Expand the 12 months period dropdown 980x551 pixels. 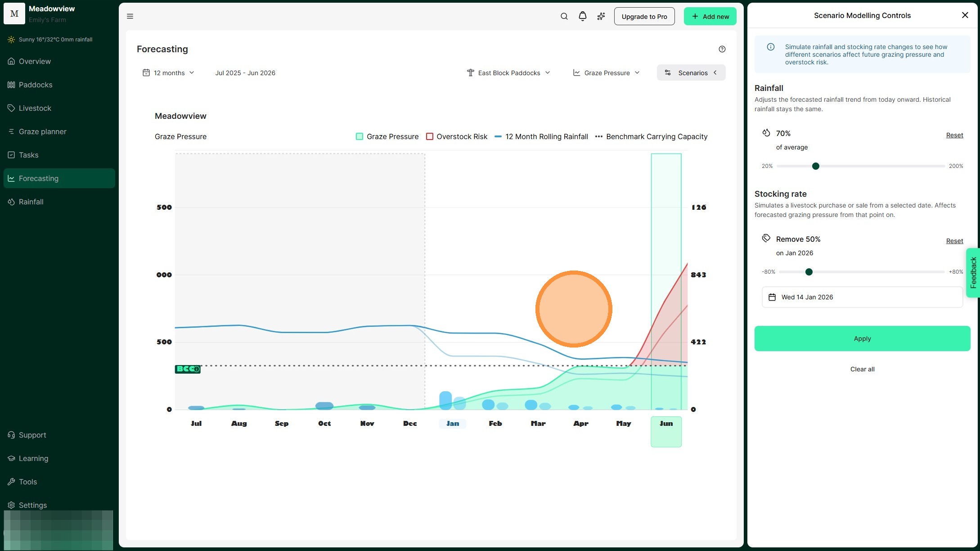pos(169,73)
